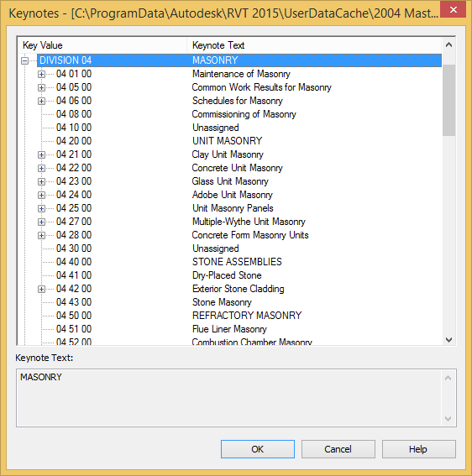Click the 'REFRACTORY MASONRY' text
The width and height of the screenshot is (472, 476).
pyautogui.click(x=247, y=316)
